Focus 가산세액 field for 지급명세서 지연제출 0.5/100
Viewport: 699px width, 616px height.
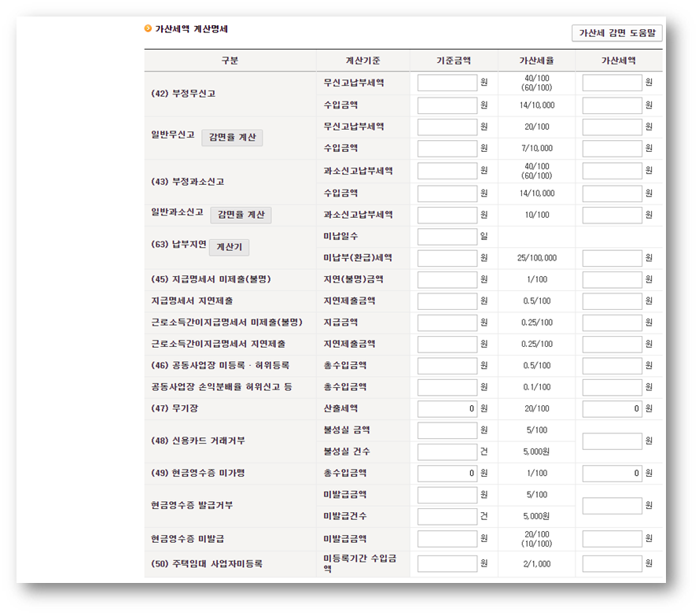pos(612,301)
